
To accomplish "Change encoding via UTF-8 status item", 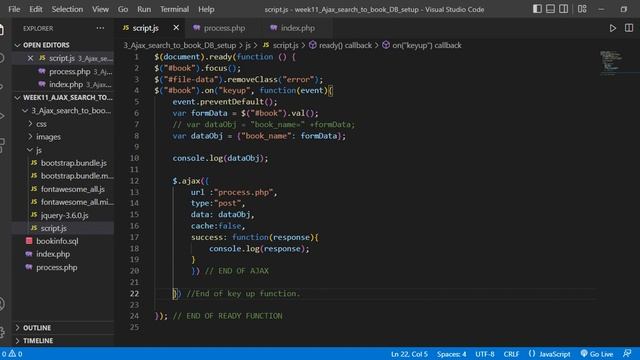I will [484, 354].
